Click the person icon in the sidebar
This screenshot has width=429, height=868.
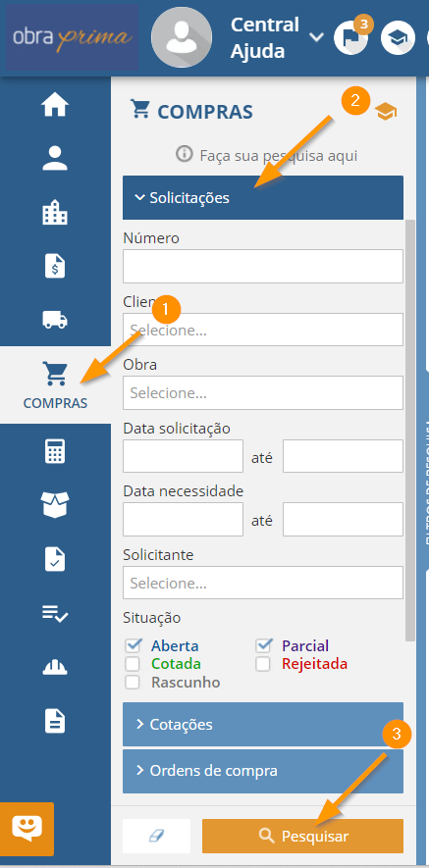click(x=55, y=158)
